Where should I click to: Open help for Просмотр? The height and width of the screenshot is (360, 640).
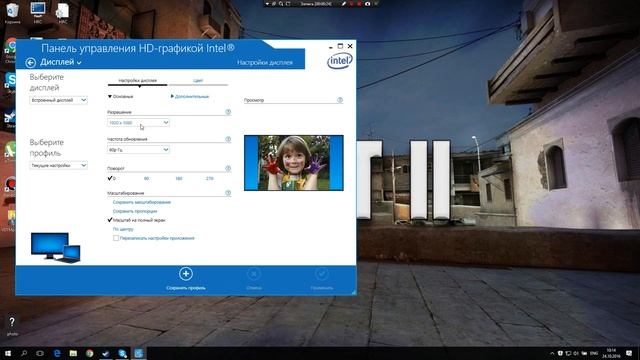point(340,100)
